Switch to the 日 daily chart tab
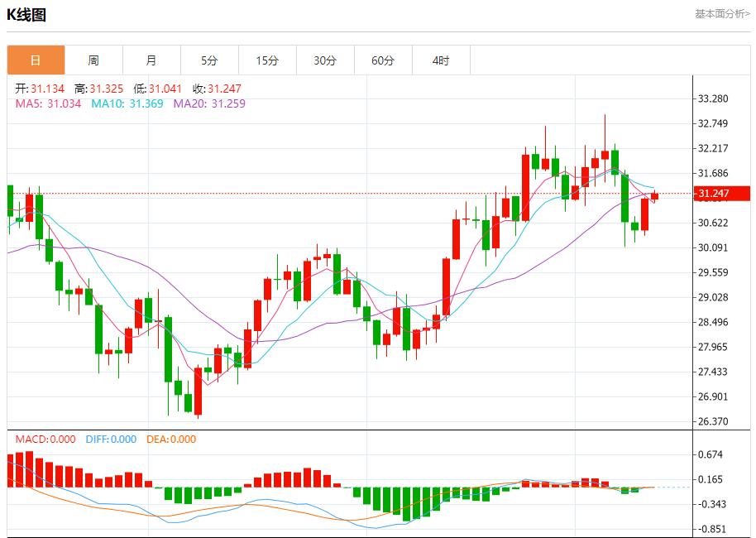The height and width of the screenshot is (538, 756). point(36,60)
